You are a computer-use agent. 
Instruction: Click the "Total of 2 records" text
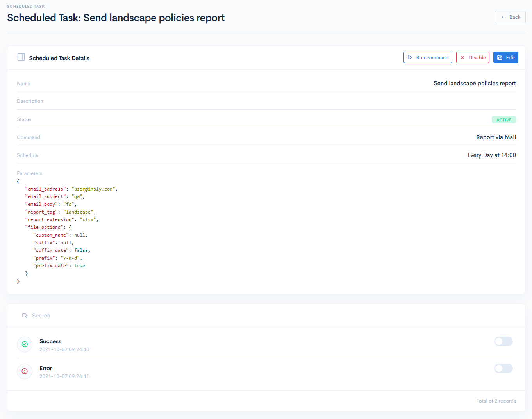(x=496, y=401)
